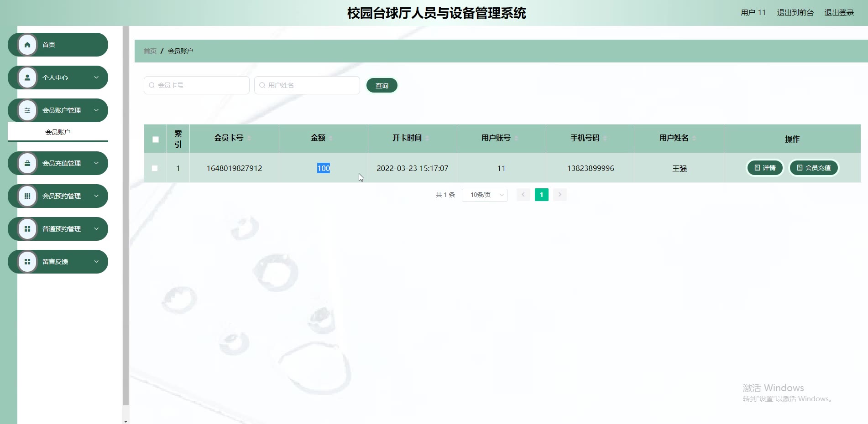Click the four-square icon for 普通预约管理
The height and width of the screenshot is (424, 868).
[27, 229]
